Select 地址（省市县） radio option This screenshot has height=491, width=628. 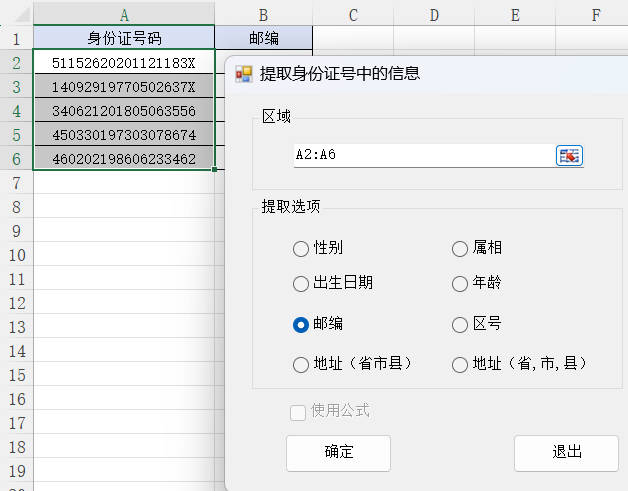tap(300, 365)
